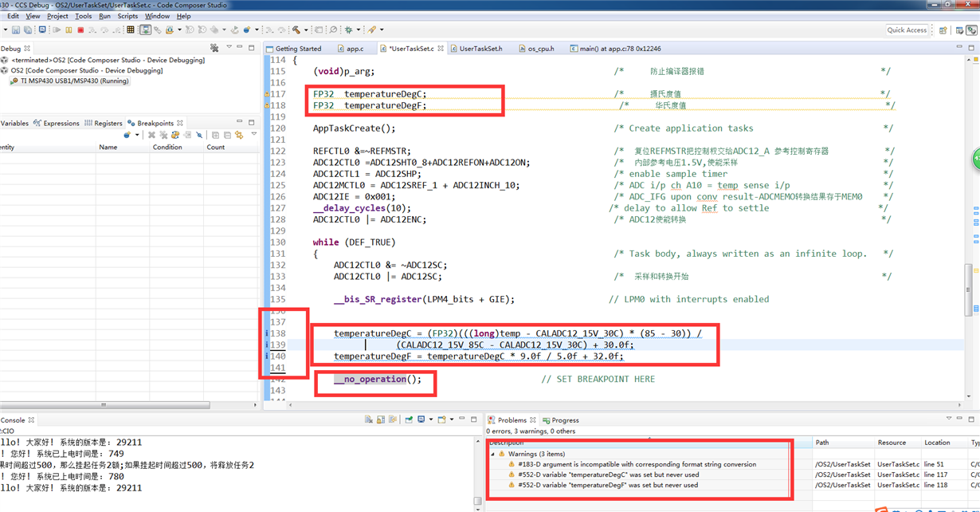Click Skip All Breakpoints icon

pyautogui.click(x=199, y=135)
